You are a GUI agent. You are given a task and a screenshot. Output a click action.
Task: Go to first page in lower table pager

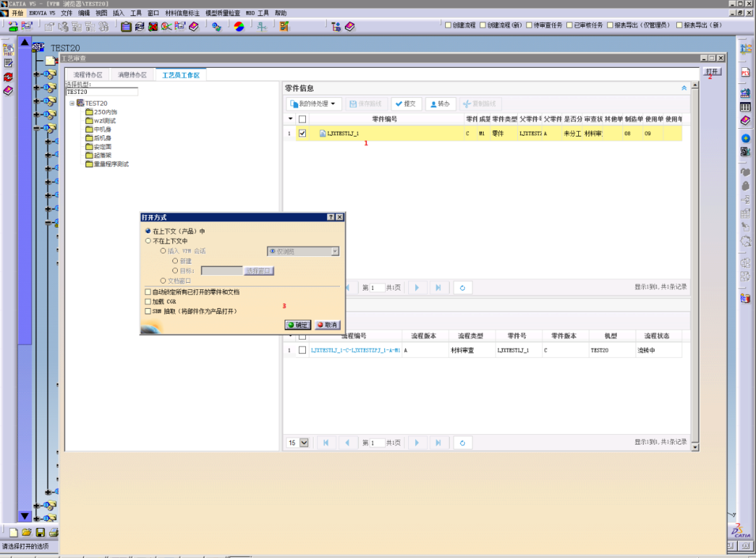[326, 442]
